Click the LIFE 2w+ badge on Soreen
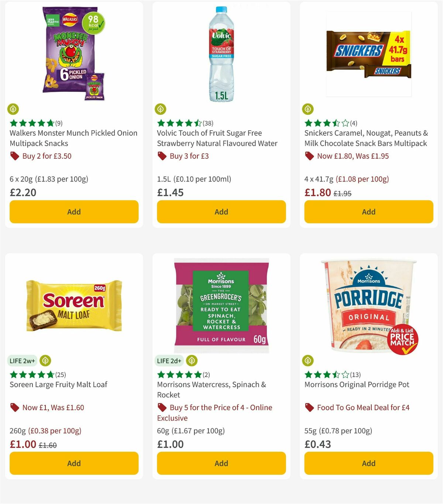443x504 pixels. [23, 360]
